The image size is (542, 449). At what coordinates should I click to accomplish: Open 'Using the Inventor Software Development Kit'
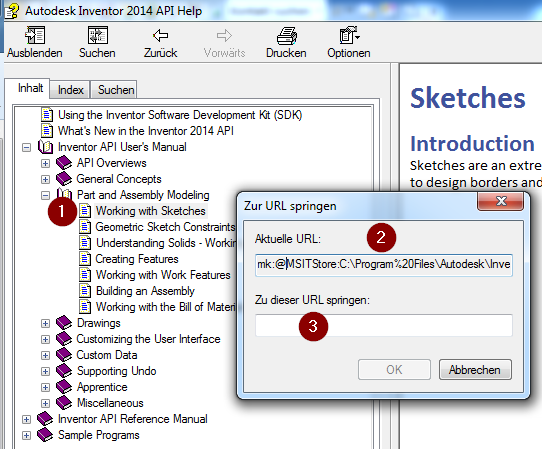pyautogui.click(x=180, y=115)
